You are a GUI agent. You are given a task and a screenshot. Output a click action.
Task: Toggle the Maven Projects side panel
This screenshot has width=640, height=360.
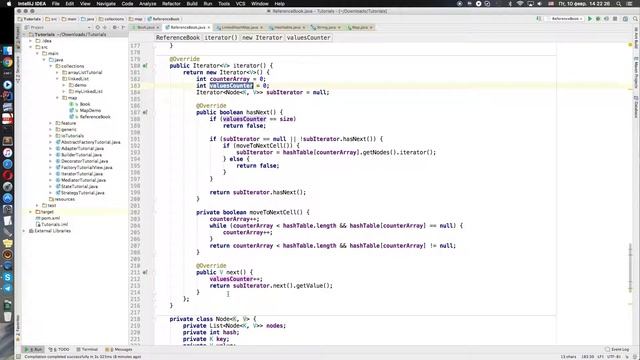coord(636,73)
